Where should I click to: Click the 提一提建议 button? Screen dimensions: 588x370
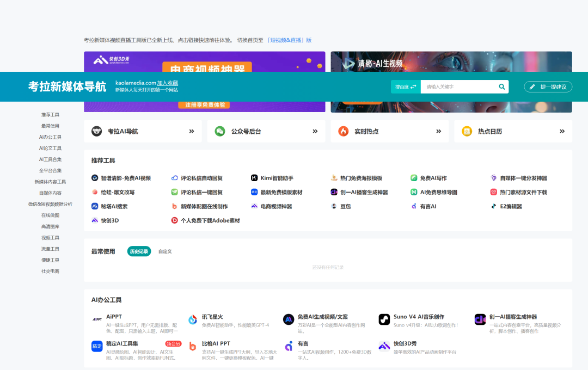tap(548, 87)
